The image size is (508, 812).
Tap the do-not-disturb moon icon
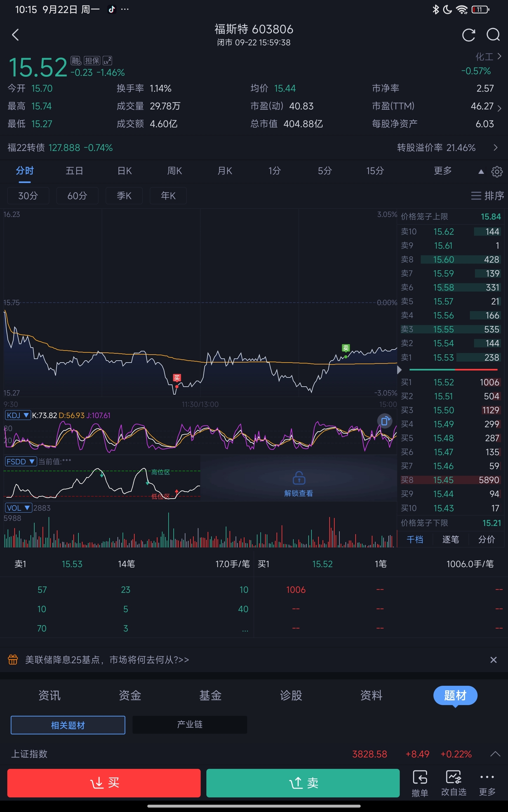[448, 10]
